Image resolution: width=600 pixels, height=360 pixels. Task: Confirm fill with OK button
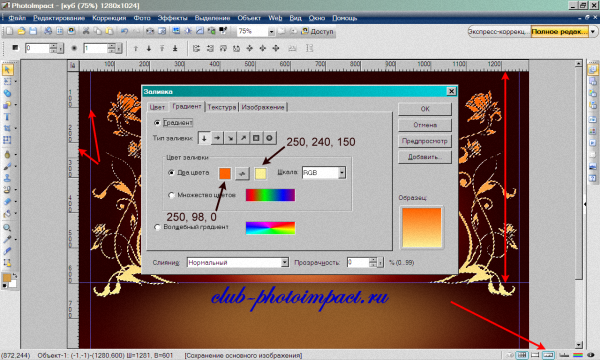pyautogui.click(x=425, y=109)
